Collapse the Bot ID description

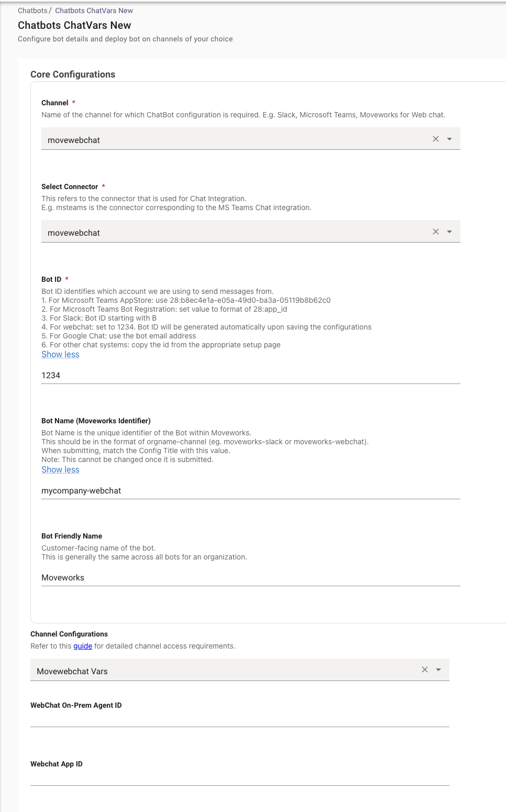[60, 355]
